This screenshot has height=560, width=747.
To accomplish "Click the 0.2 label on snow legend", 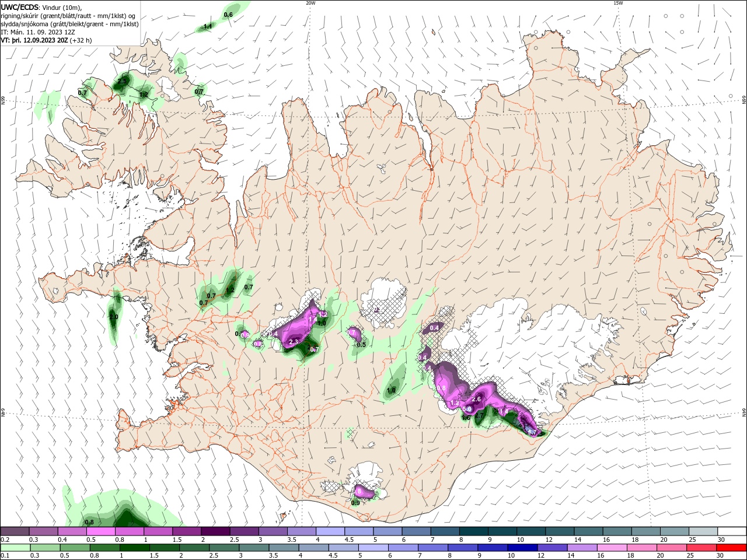I will coord(5,540).
